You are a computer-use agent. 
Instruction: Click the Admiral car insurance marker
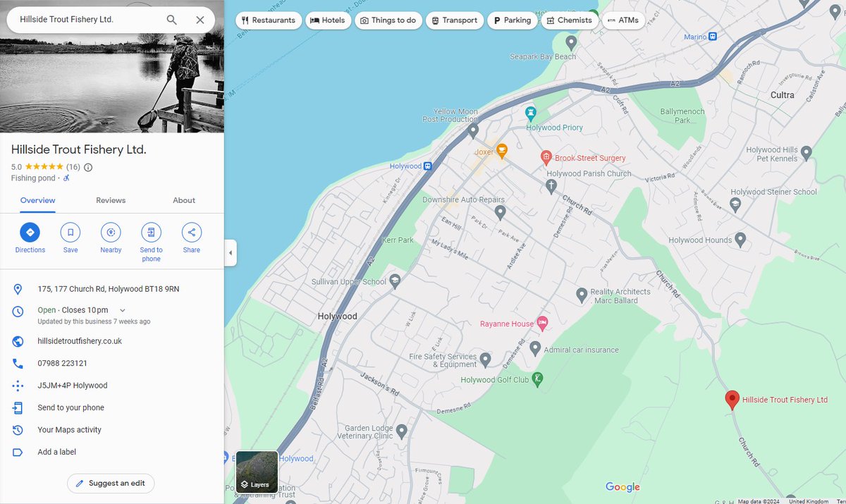click(x=535, y=348)
